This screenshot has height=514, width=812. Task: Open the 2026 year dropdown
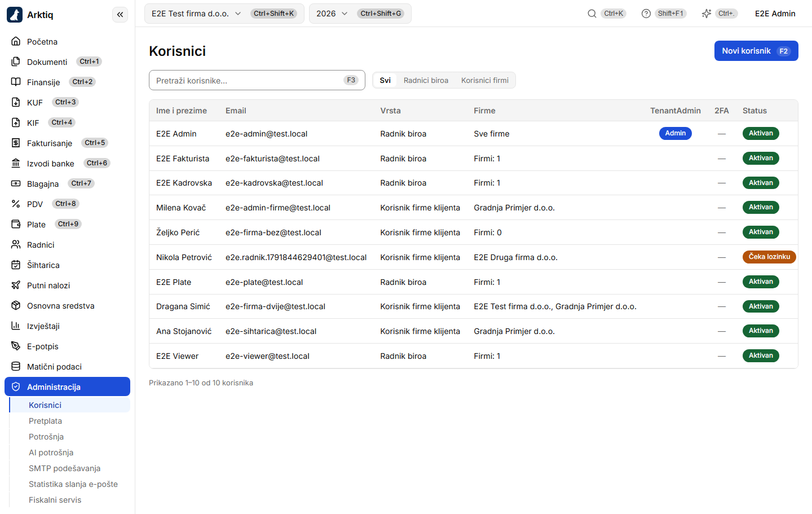[x=360, y=14]
